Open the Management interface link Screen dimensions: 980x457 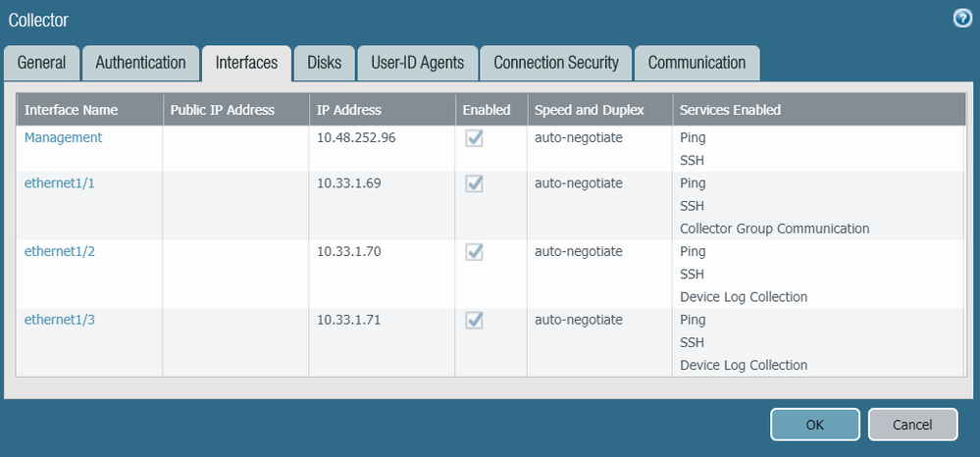click(x=63, y=138)
